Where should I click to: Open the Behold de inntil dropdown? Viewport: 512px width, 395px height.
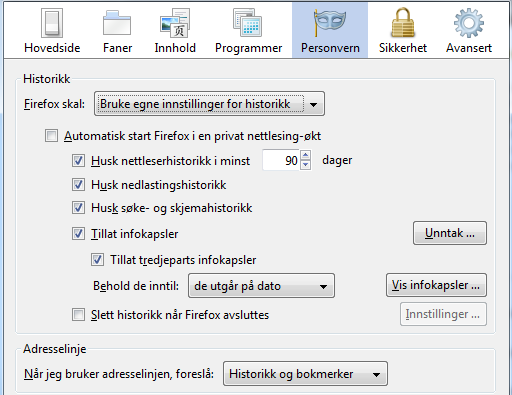point(261,286)
